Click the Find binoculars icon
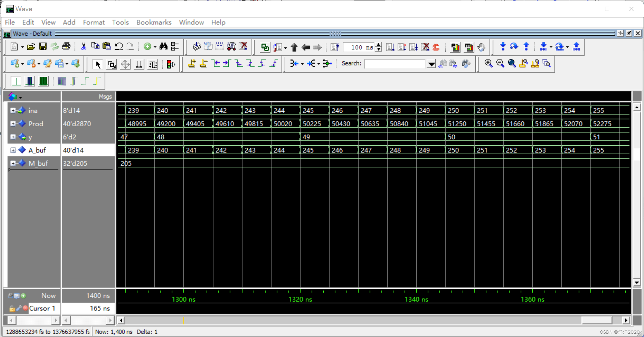Screen dimensions: 644x337 163,47
